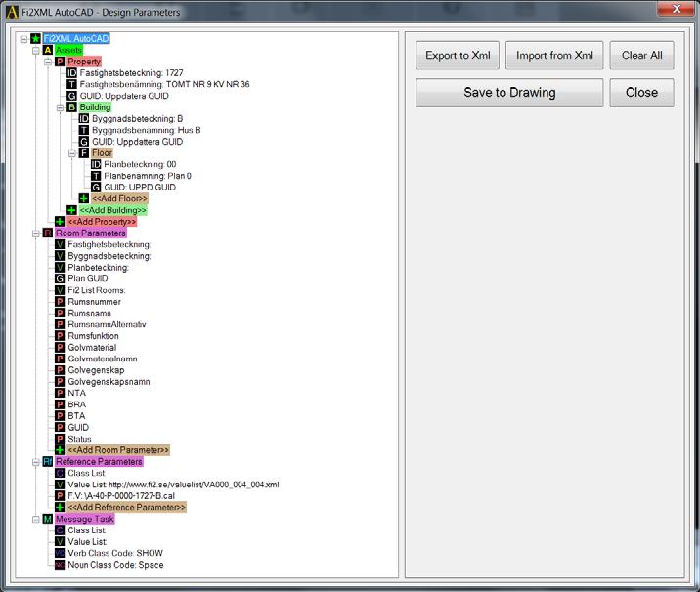This screenshot has height=592, width=700.
Task: Collapse the Floor tree node
Action: click(x=72, y=153)
